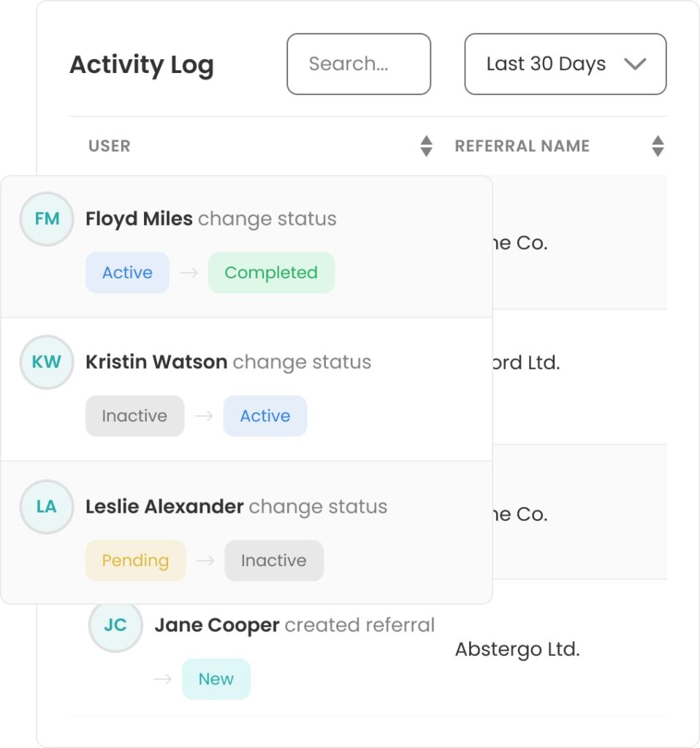Click into the Search field
Screen dimensions: 700x748
359,64
